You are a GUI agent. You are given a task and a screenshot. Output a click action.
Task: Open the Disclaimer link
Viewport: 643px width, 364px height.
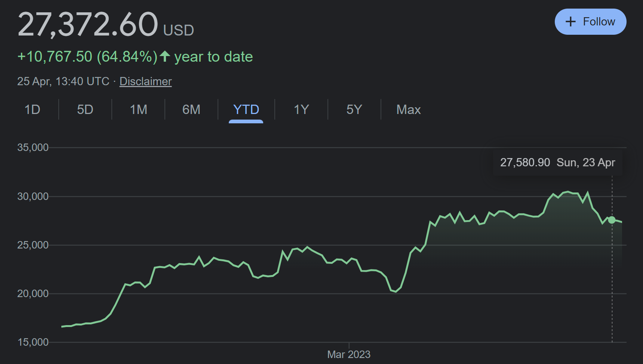click(146, 81)
